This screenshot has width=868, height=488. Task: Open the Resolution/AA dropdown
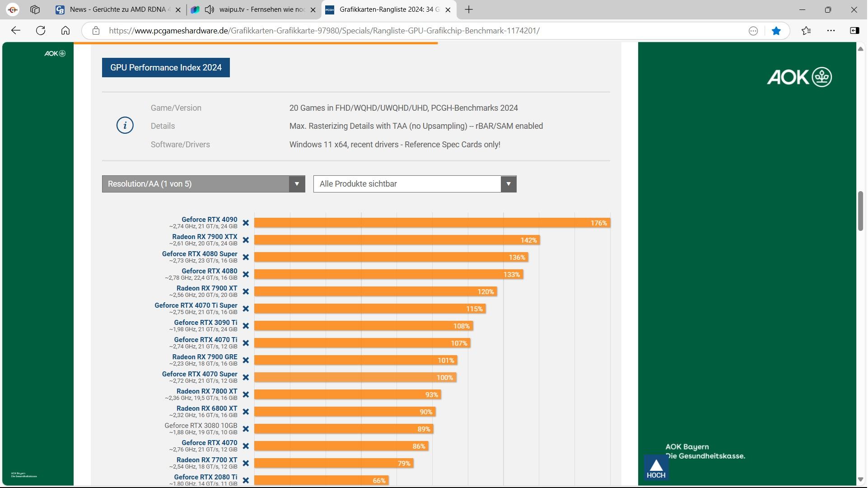pyautogui.click(x=203, y=184)
